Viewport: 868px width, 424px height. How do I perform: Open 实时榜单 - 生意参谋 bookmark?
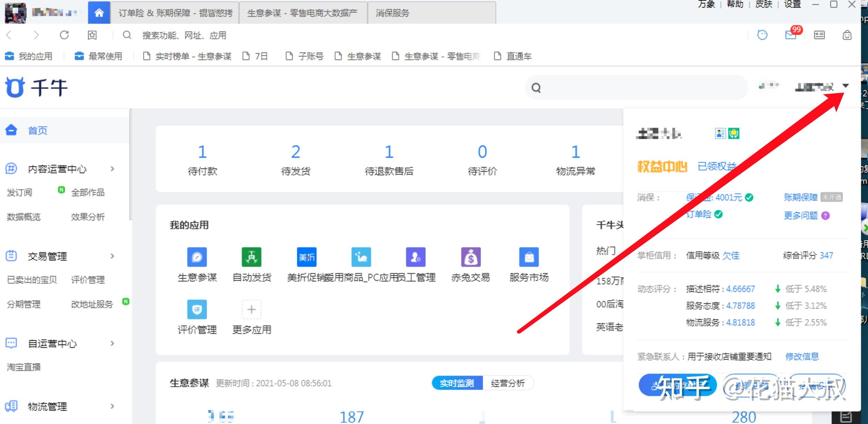pos(187,56)
